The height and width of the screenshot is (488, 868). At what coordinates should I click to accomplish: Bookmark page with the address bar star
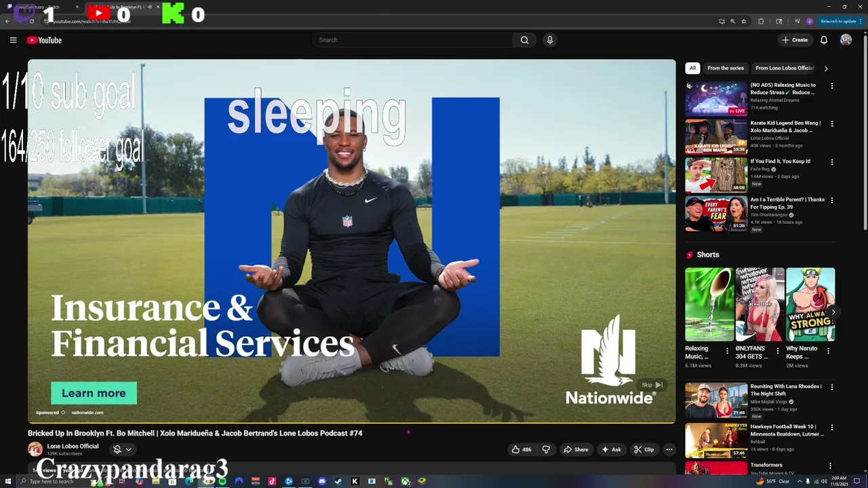[744, 21]
